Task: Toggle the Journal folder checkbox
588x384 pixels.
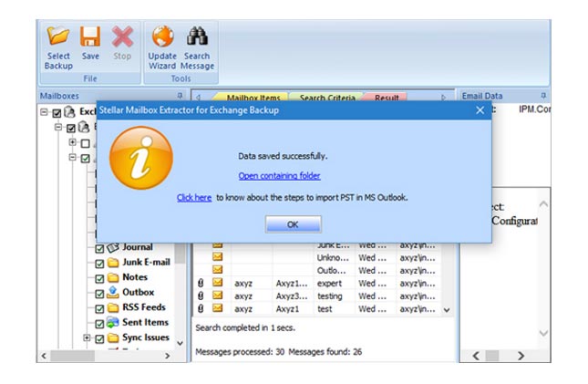Action: [x=99, y=248]
